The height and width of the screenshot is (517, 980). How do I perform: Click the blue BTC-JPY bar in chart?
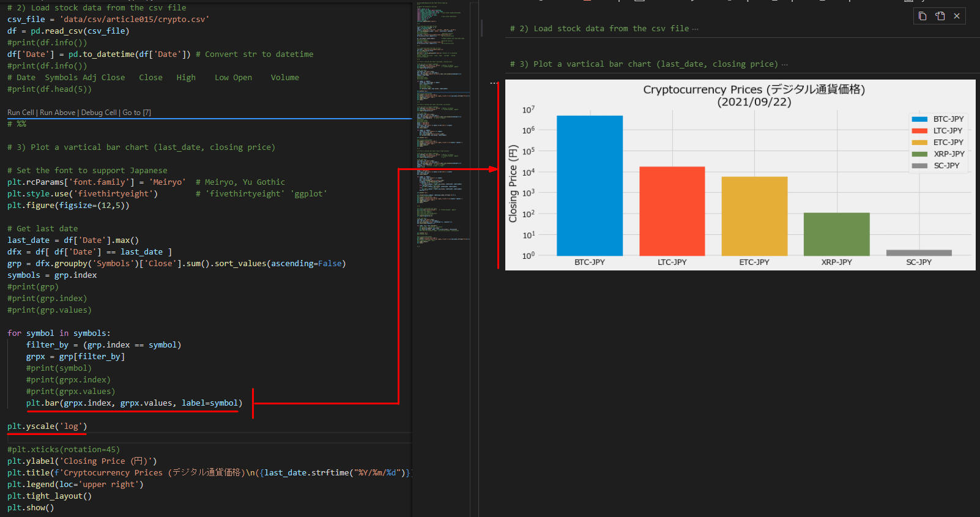pyautogui.click(x=590, y=185)
